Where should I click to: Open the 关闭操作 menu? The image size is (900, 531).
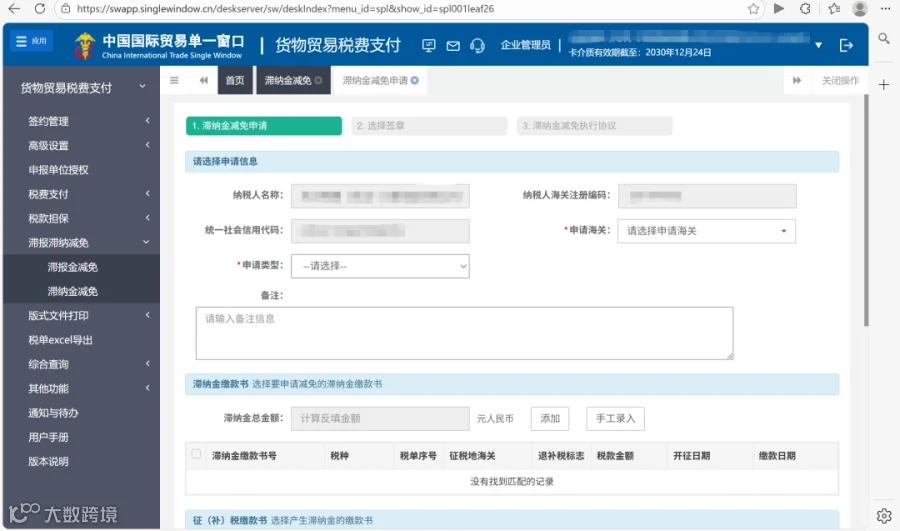click(x=840, y=80)
